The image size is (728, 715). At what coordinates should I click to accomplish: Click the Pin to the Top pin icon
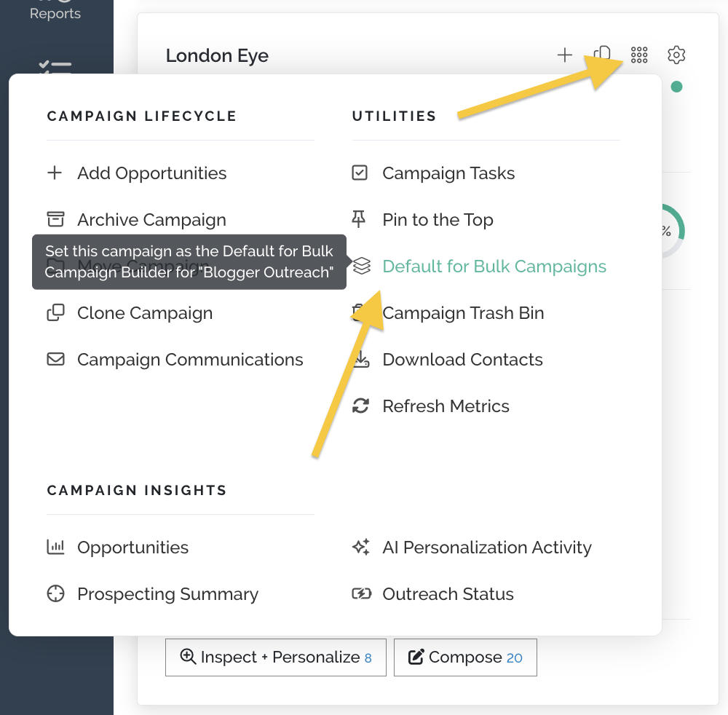tap(359, 219)
